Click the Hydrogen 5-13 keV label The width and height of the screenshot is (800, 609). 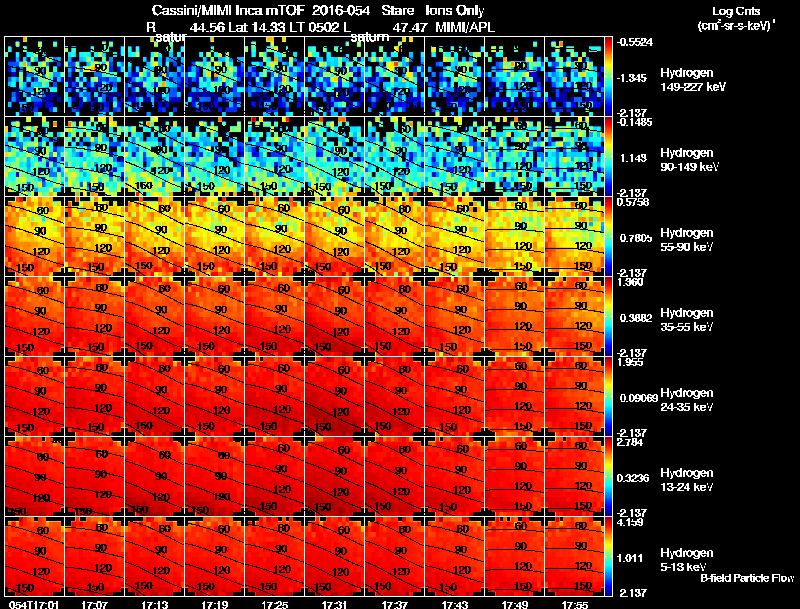coord(687,560)
